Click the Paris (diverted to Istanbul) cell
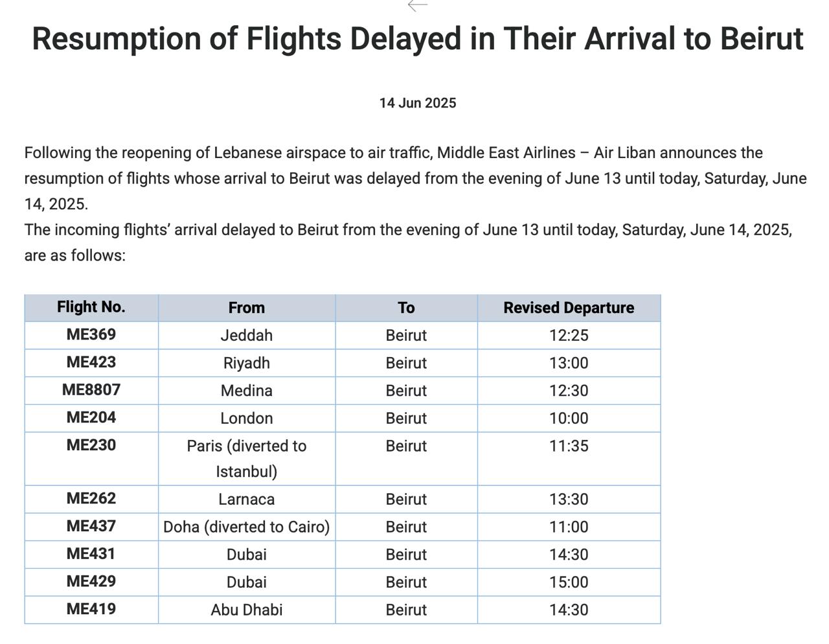Screen dimensions: 829x644 [x=247, y=458]
